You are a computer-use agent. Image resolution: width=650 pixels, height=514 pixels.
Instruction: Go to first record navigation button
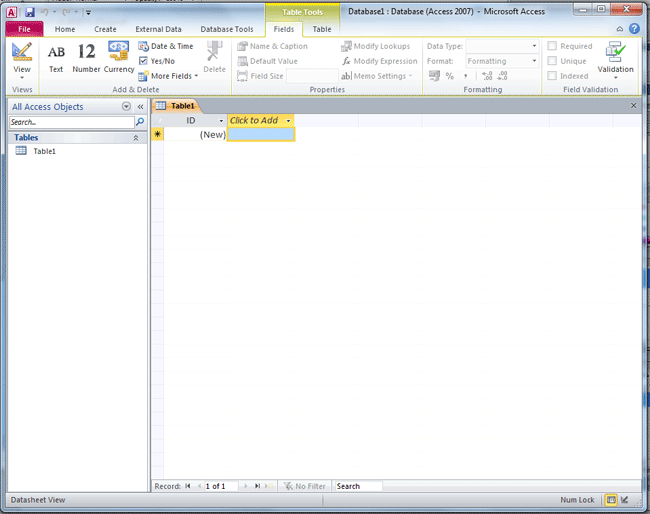[188, 486]
